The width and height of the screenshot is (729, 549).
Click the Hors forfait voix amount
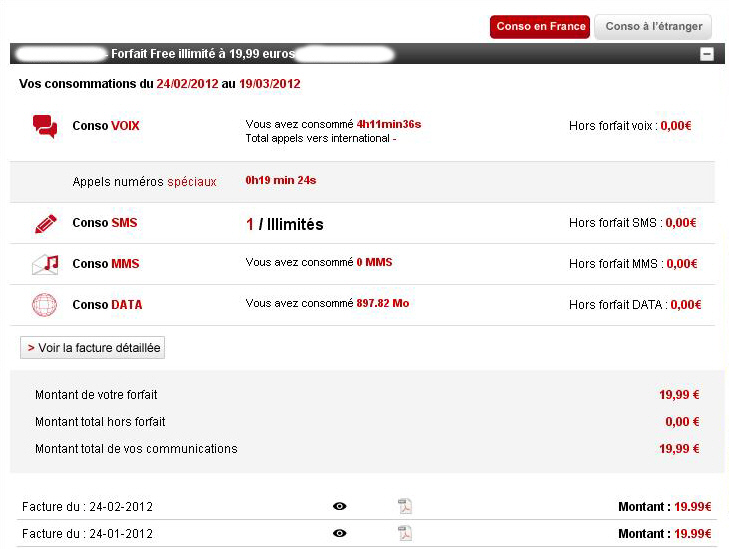[x=676, y=126]
